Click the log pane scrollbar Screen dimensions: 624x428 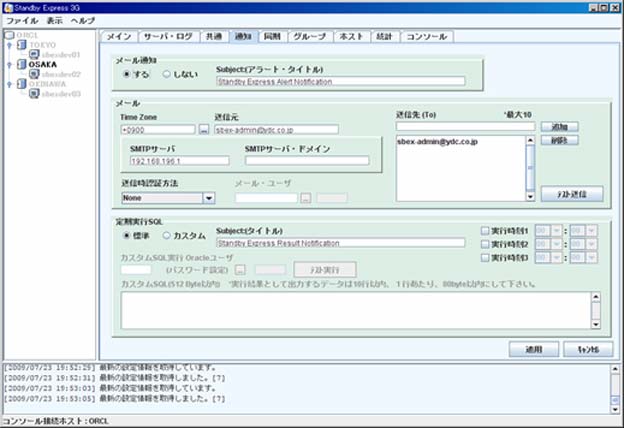point(615,389)
